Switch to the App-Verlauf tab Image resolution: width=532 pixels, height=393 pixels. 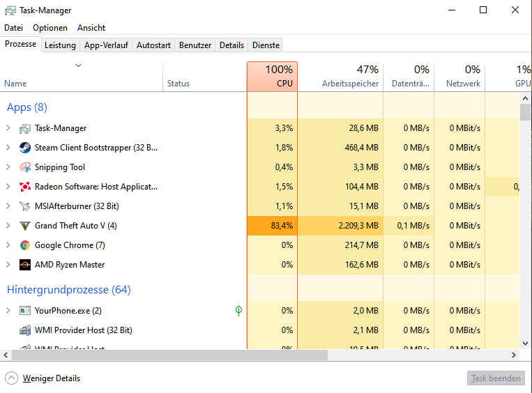tap(106, 45)
